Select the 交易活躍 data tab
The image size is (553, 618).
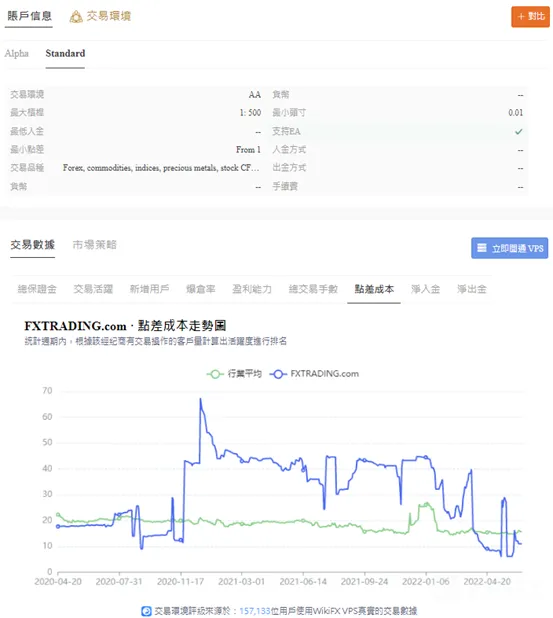tap(93, 289)
